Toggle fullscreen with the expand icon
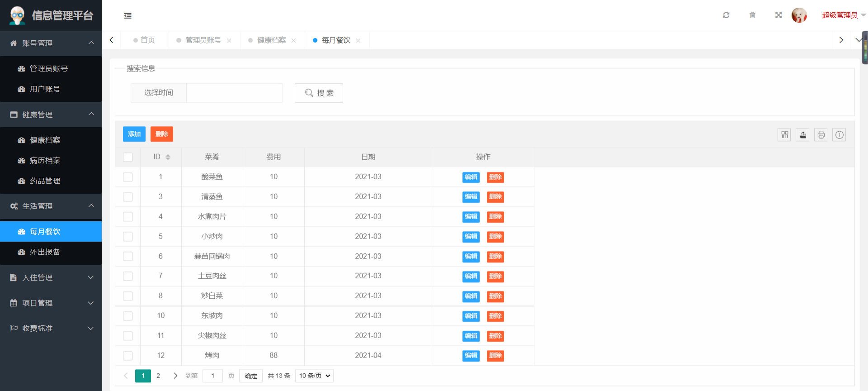The height and width of the screenshot is (391, 868). (778, 15)
